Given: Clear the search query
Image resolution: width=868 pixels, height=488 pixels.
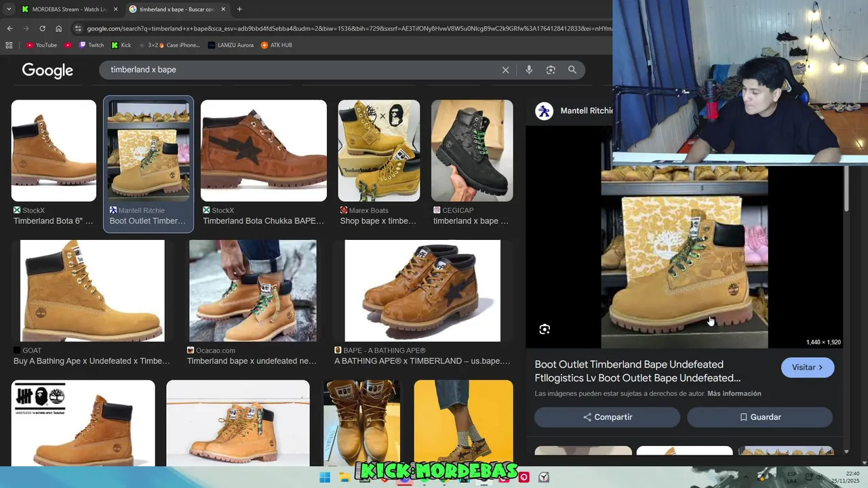Looking at the screenshot, I should pos(505,70).
